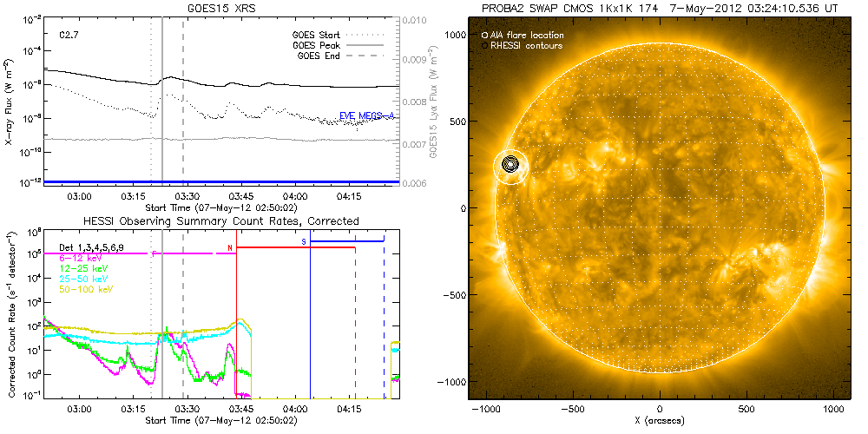Click the AIA flare location legend entry

[523, 35]
